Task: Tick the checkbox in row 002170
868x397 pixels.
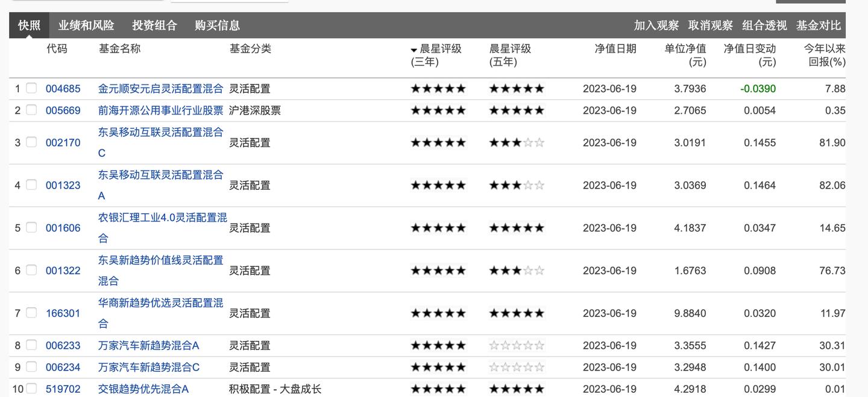Action: click(31, 142)
